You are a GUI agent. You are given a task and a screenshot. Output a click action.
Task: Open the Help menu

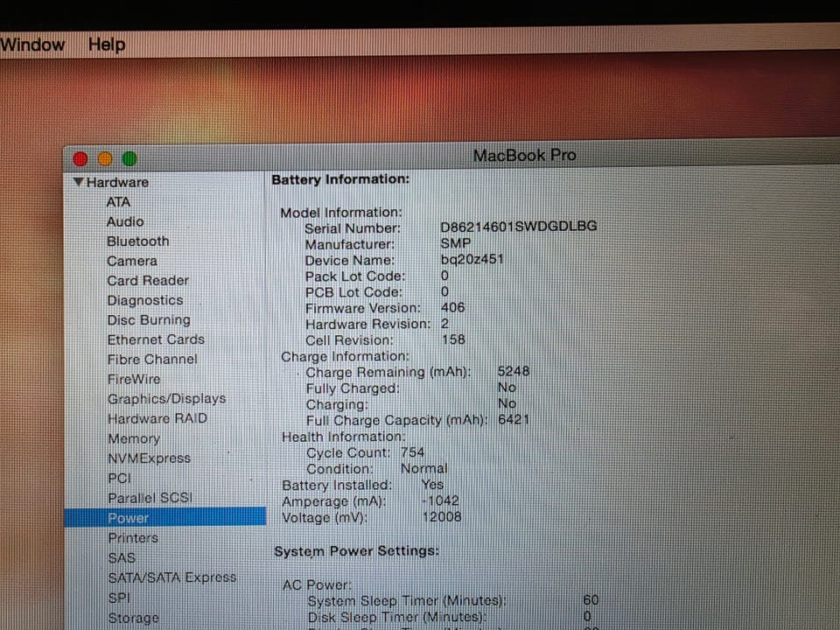click(107, 45)
